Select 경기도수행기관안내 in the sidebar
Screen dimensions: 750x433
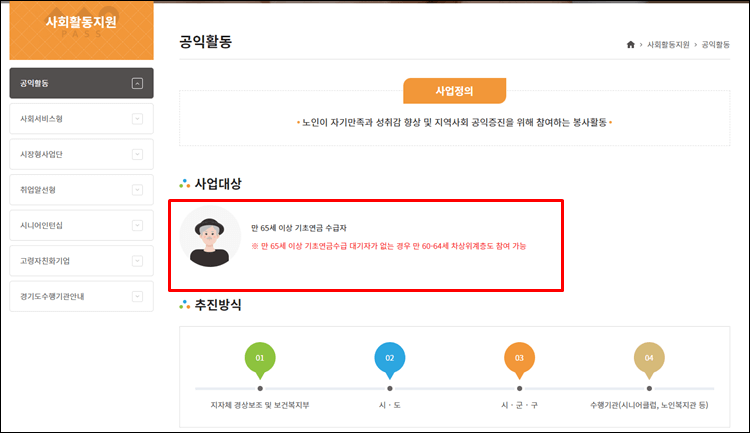click(81, 296)
